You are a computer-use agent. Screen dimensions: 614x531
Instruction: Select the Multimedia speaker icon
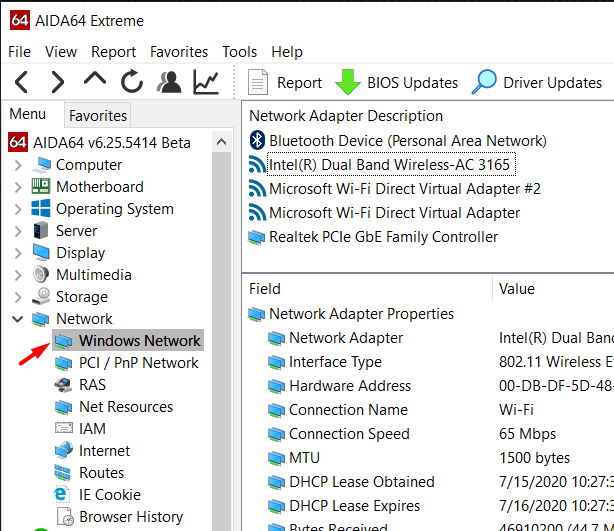[41, 275]
